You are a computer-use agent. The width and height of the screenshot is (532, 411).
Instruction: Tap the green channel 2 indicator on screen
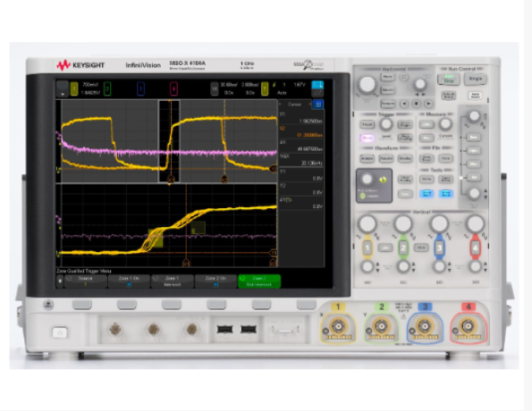(107, 88)
